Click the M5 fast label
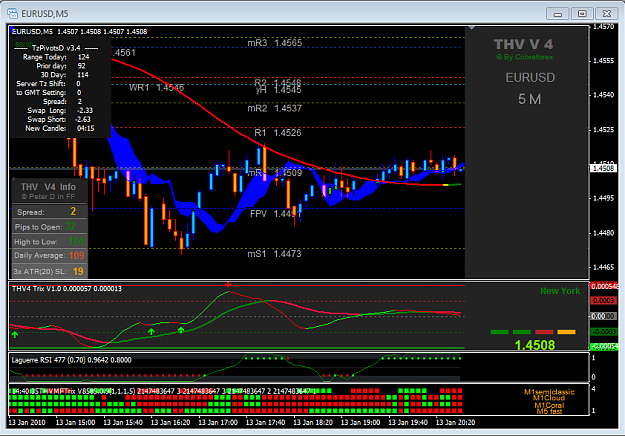Screen dimensions: 625x436 tap(549, 411)
